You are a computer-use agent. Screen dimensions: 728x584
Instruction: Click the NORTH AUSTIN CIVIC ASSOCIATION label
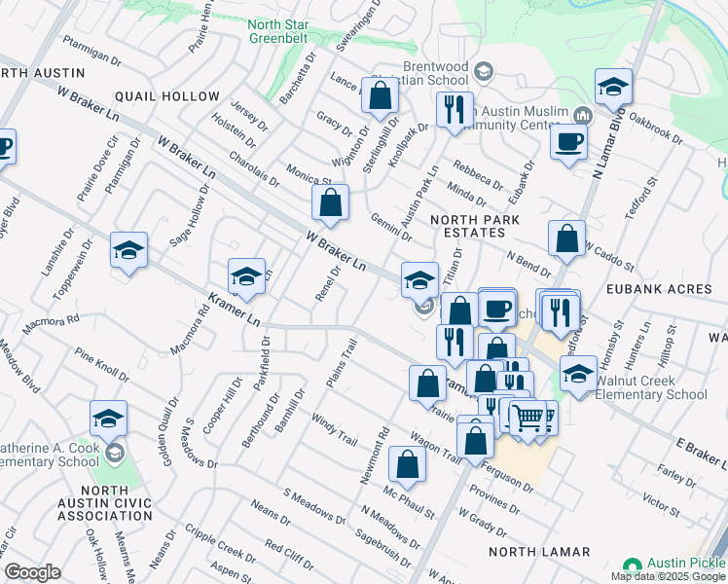(x=105, y=503)
